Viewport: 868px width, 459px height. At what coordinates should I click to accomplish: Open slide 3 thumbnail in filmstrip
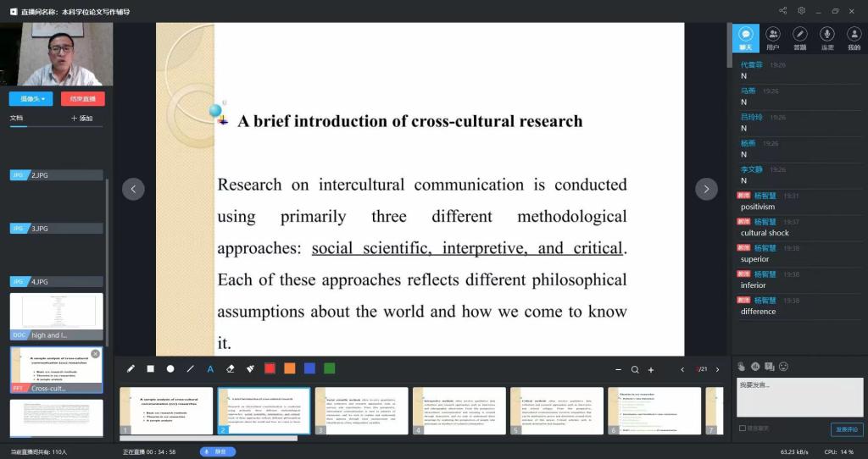click(361, 411)
